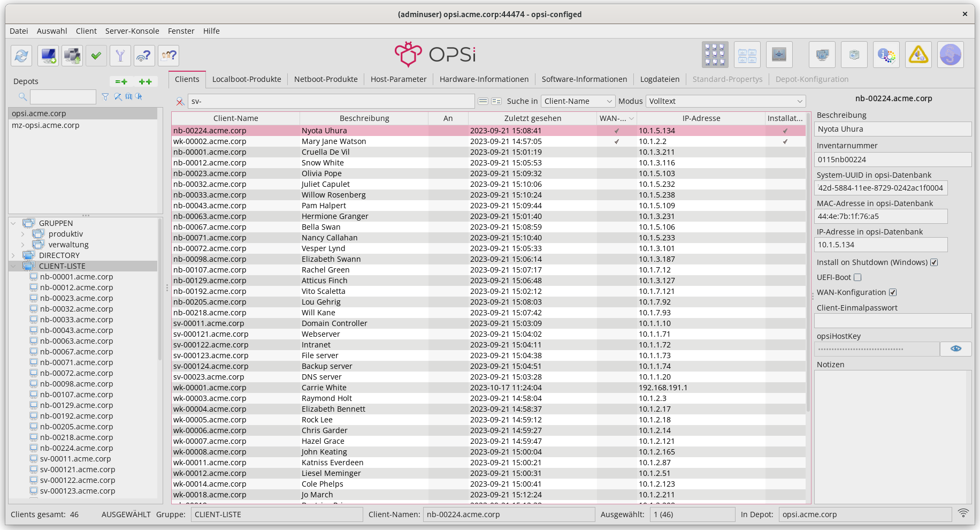
Task: Create a new opsi client
Action: [48, 55]
